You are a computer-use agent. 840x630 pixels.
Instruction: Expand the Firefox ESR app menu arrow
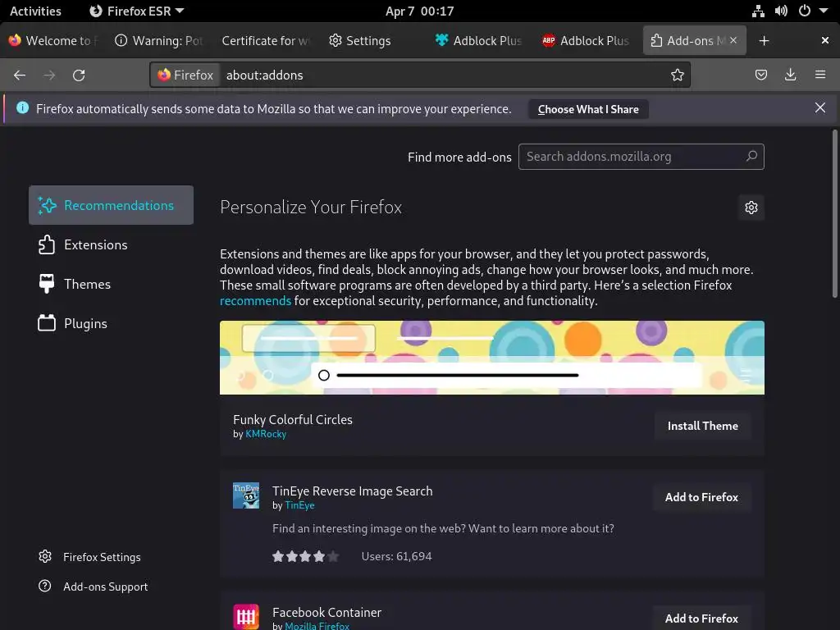point(180,11)
